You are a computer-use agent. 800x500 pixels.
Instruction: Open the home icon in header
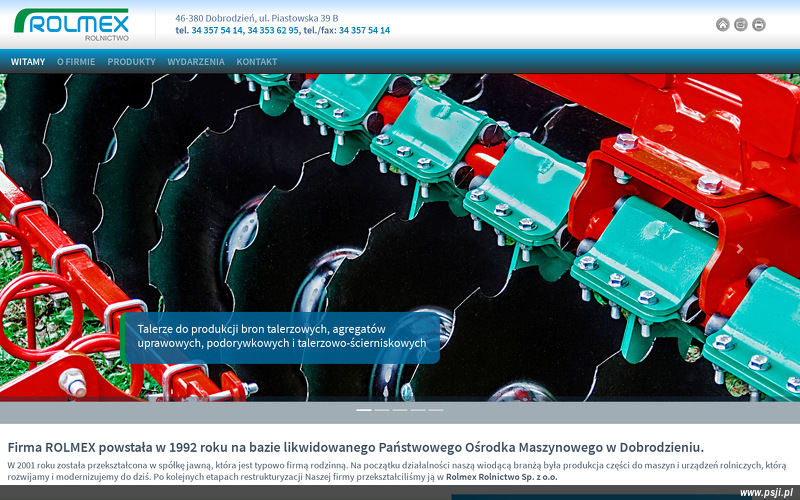(722, 24)
